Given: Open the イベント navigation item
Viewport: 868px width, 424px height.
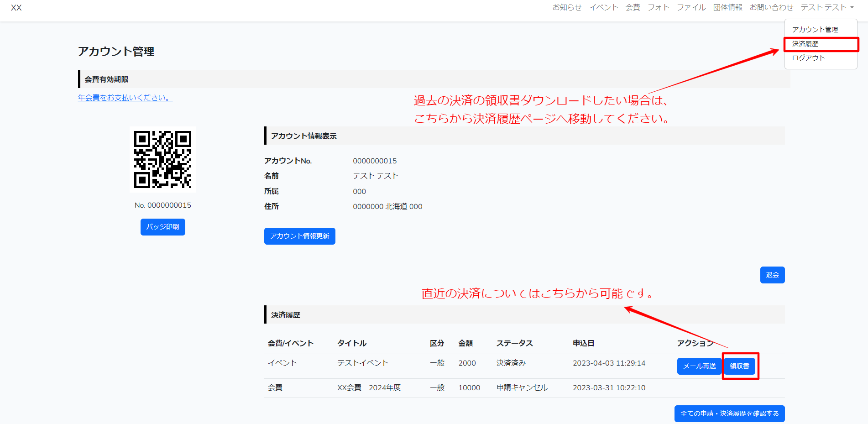Looking at the screenshot, I should [x=603, y=7].
